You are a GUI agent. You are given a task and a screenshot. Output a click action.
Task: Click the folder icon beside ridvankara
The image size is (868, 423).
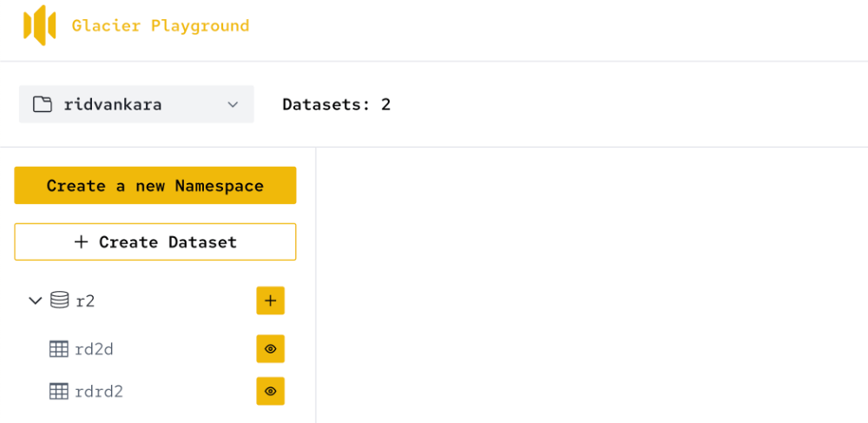[42, 104]
